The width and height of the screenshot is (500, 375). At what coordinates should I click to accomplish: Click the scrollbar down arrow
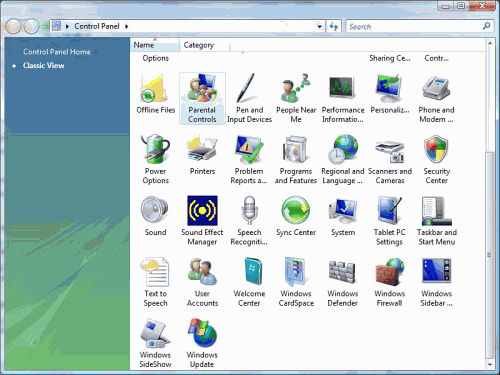pyautogui.click(x=490, y=365)
